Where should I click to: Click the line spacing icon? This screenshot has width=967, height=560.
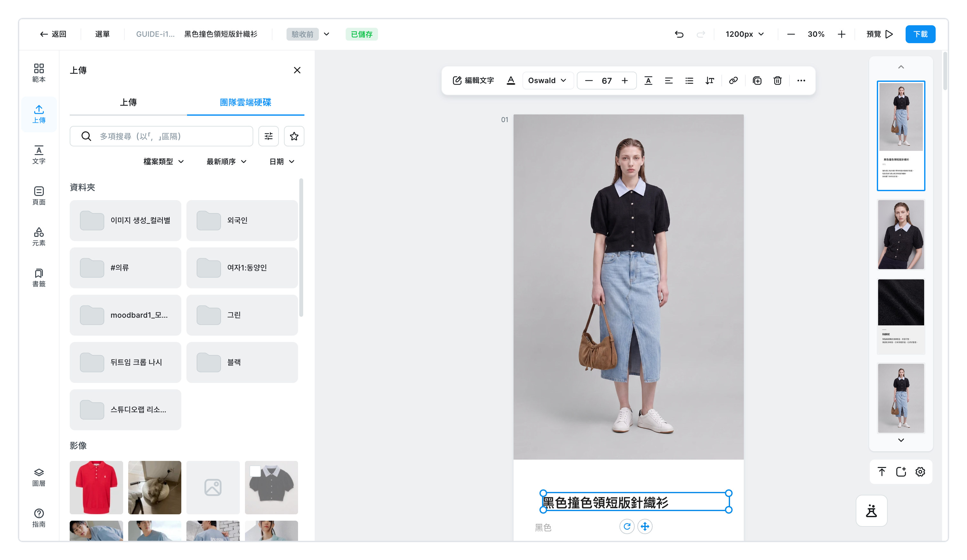710,81
